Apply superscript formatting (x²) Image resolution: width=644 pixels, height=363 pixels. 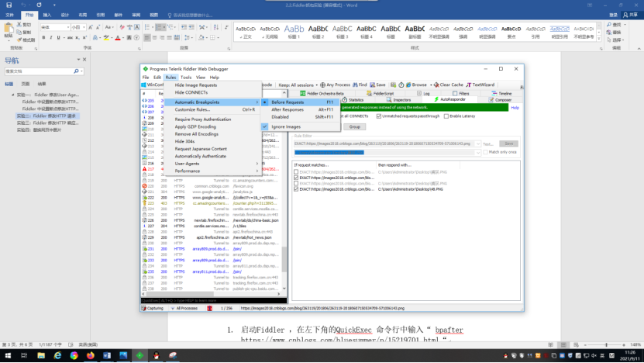click(x=84, y=37)
